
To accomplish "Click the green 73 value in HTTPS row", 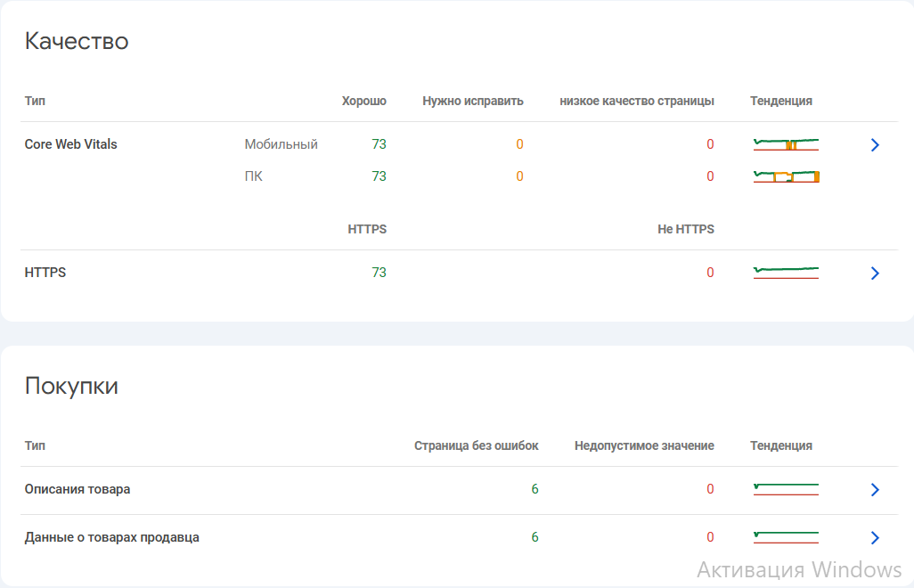I will tap(379, 273).
